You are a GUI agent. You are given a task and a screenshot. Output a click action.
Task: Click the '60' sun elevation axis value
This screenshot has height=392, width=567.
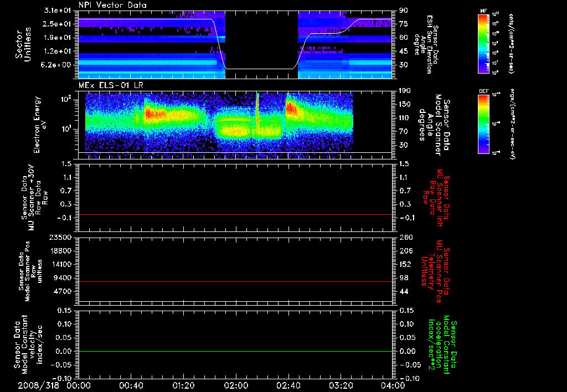pos(403,38)
